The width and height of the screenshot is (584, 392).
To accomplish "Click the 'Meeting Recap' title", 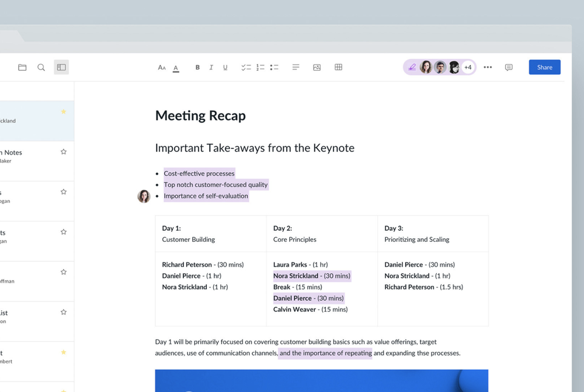I will 200,116.
